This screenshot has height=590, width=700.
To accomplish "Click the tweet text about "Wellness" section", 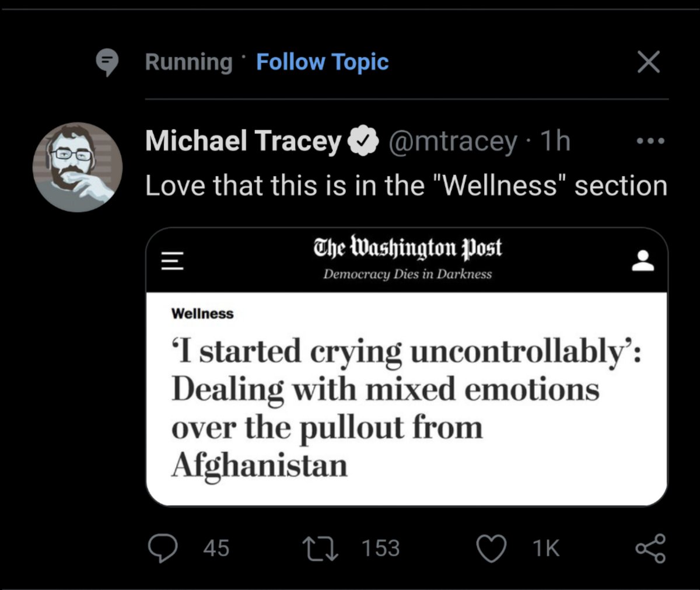I will pyautogui.click(x=406, y=186).
